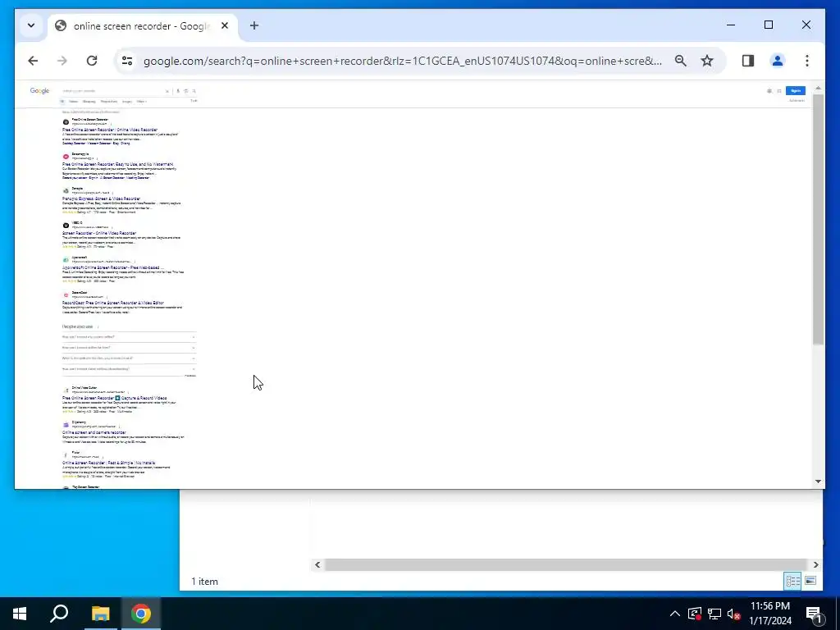Viewport: 840px width, 630px height.
Task: Open the 'Easy to Use, and No Watermark' result
Action: coord(118,164)
